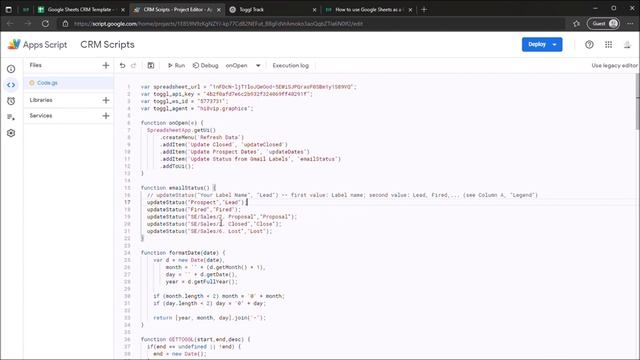Open the tab actions menu icon
This screenshot has width=640, height=360.
pos(9,9)
